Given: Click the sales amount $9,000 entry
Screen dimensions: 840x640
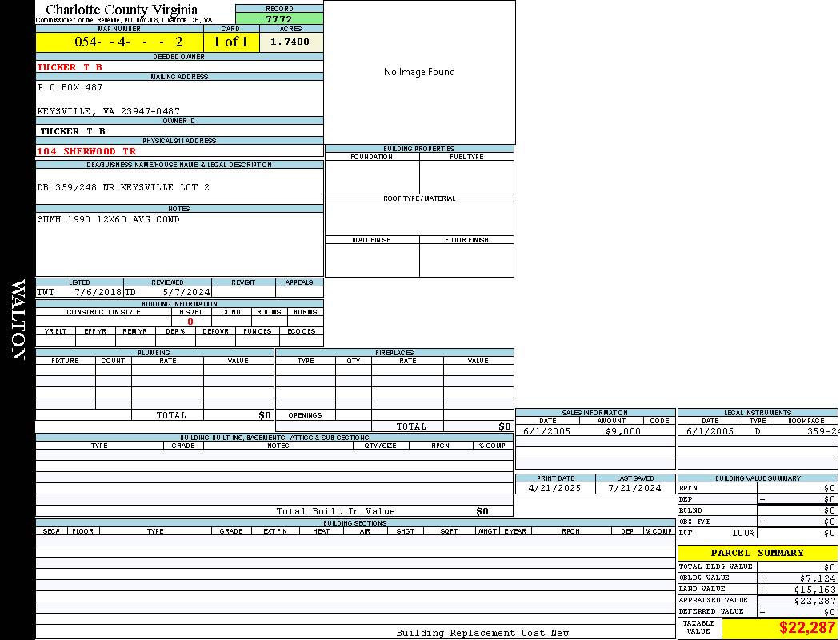Looking at the screenshot, I should pyautogui.click(x=622, y=431).
